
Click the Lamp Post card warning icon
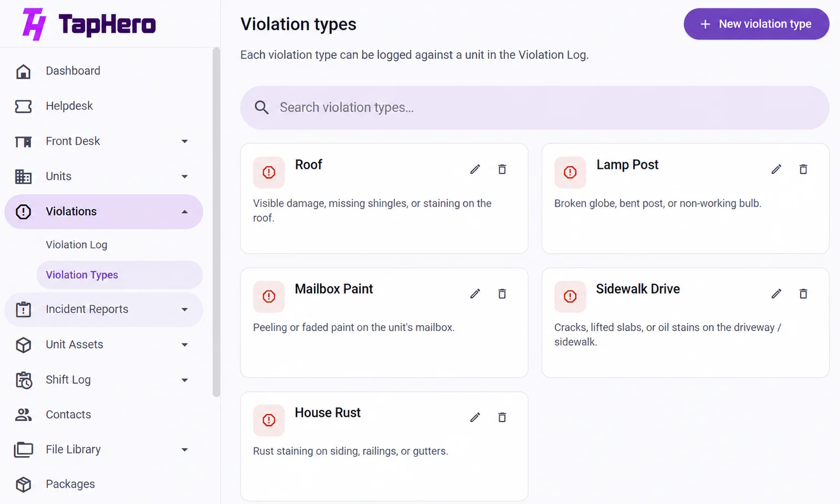click(570, 172)
